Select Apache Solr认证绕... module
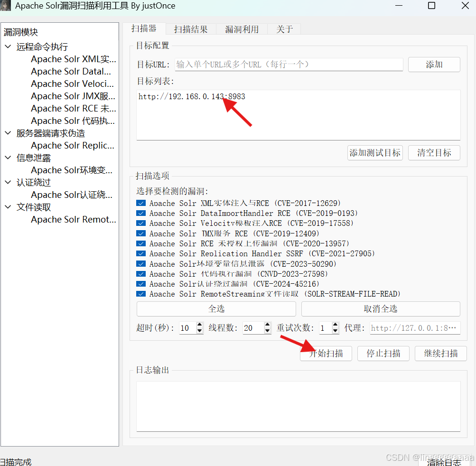The height and width of the screenshot is (466, 476). click(x=72, y=195)
